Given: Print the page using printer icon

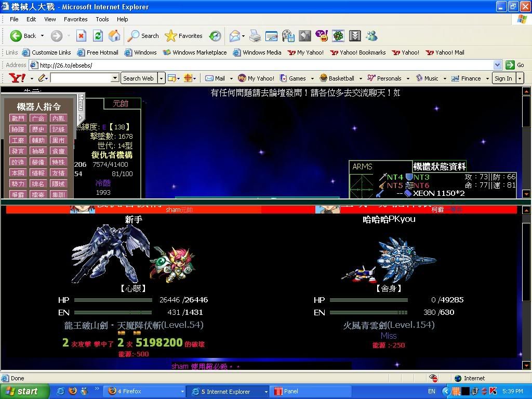Looking at the screenshot, I should 255,36.
